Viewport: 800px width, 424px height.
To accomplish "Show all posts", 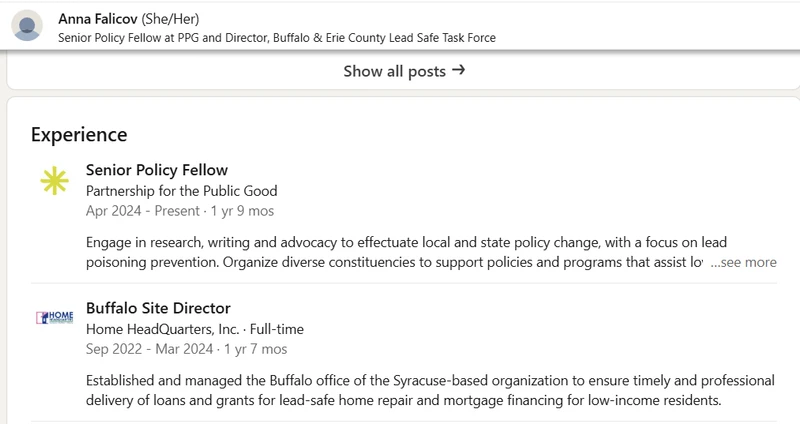I will click(x=404, y=71).
